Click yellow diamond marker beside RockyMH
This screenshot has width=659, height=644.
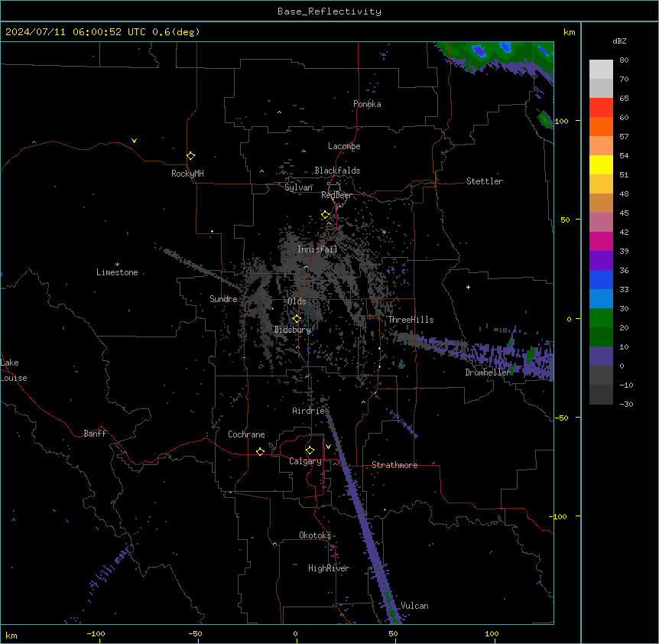191,155
